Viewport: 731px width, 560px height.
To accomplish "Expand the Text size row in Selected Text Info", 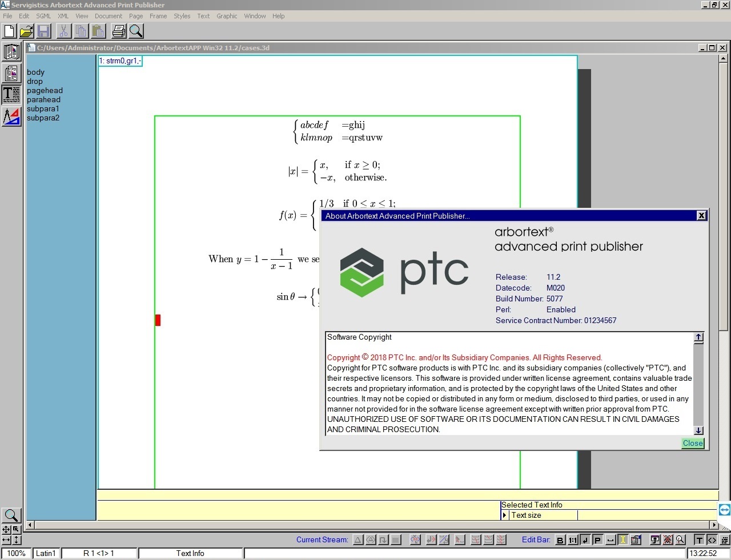I will (x=504, y=515).
